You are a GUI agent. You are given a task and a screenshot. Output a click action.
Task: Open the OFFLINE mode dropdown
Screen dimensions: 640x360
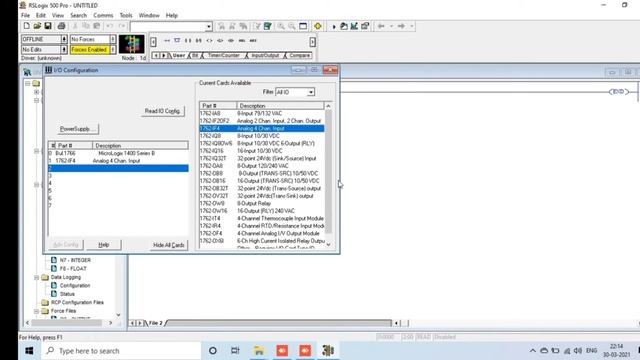(x=64, y=39)
